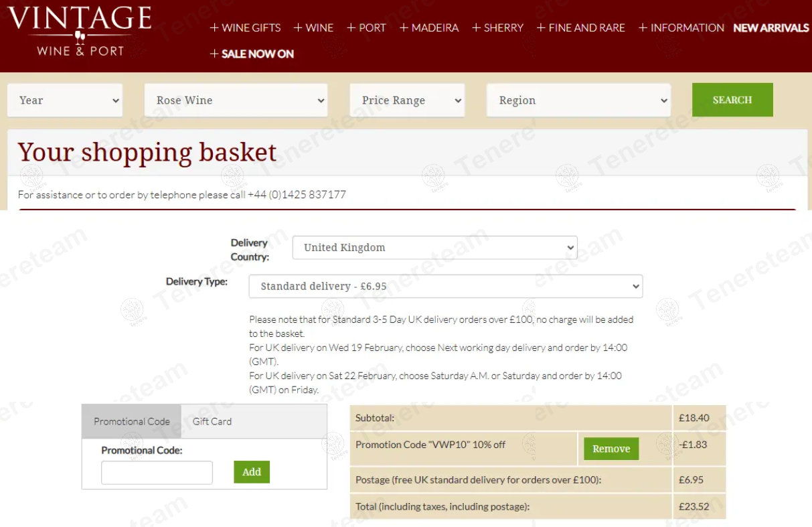The height and width of the screenshot is (527, 812).
Task: Click the Vintage Wine & Port logo
Action: point(80,31)
